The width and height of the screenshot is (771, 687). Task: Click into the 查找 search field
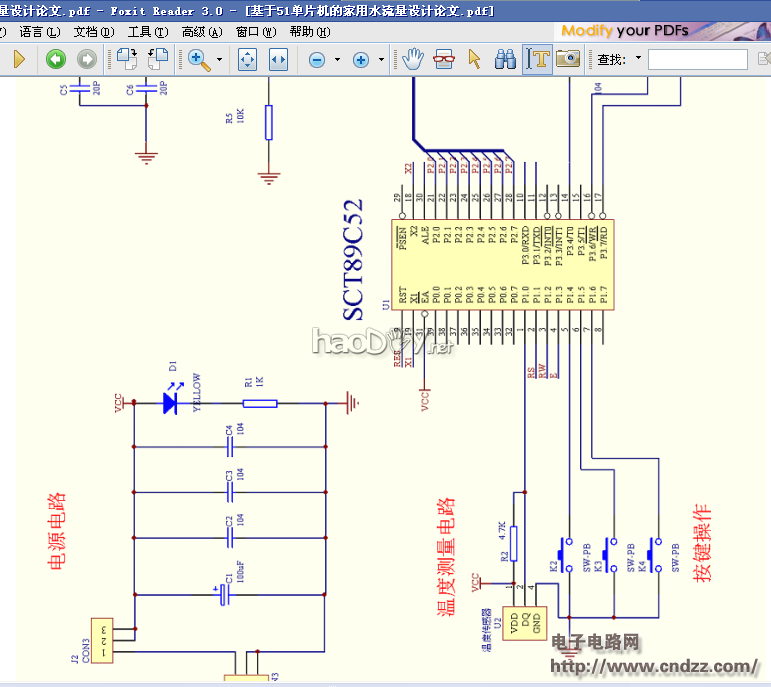tap(696, 60)
